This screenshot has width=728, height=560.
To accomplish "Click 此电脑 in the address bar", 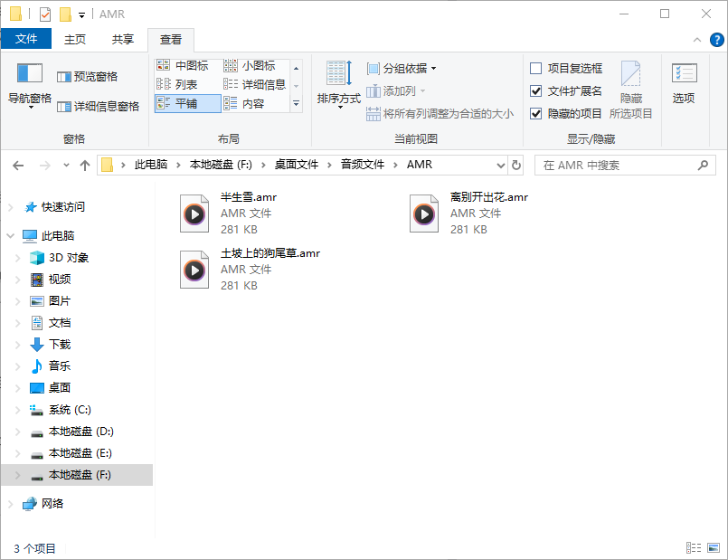I will tap(151, 165).
